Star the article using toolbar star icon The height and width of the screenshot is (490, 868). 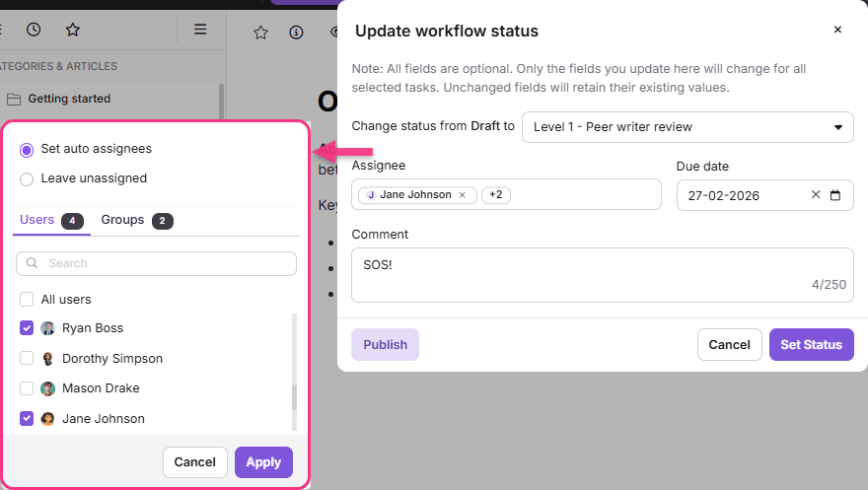[x=260, y=33]
